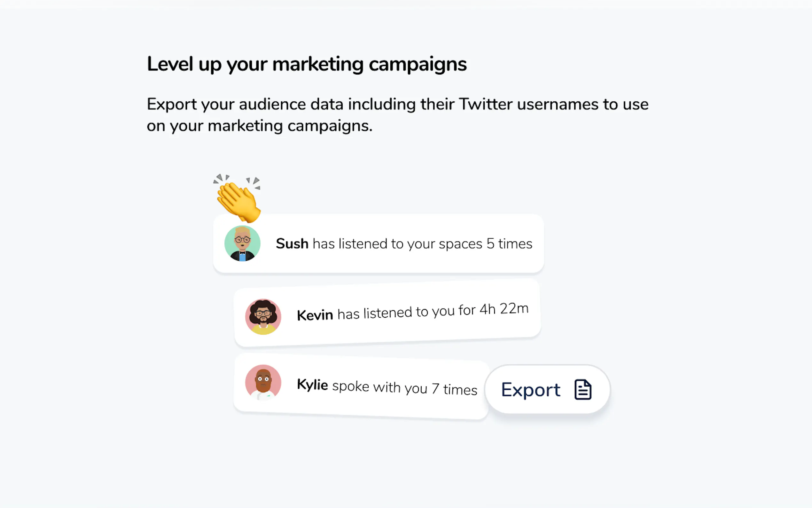Screen dimensions: 812x508
Task: Click Kevin's curly-haired avatar
Action: coord(263,317)
